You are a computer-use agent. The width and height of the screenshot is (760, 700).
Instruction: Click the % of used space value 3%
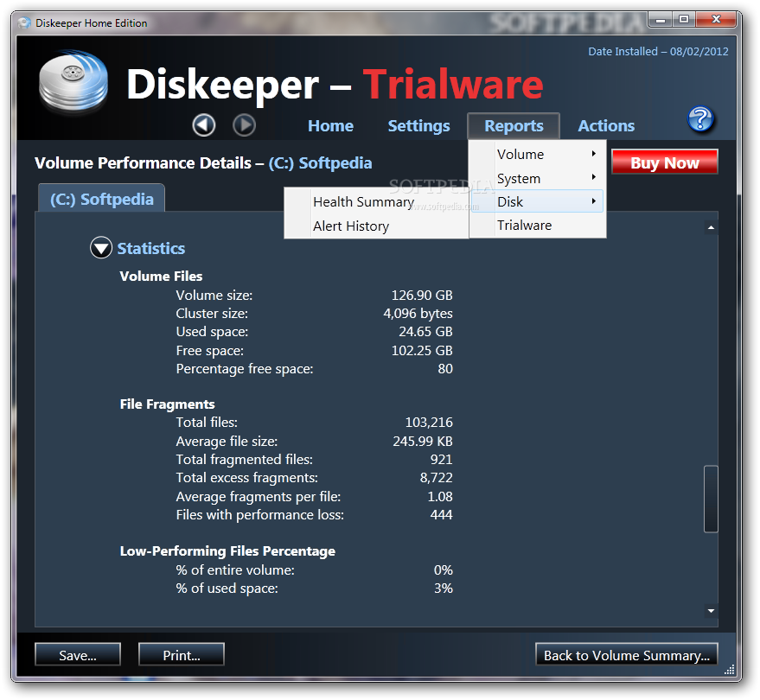pyautogui.click(x=443, y=589)
